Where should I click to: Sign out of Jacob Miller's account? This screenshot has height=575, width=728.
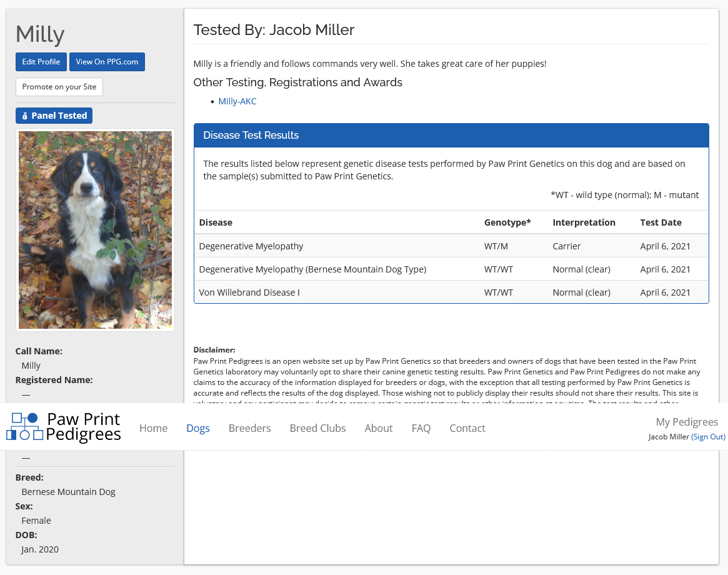coord(708,437)
